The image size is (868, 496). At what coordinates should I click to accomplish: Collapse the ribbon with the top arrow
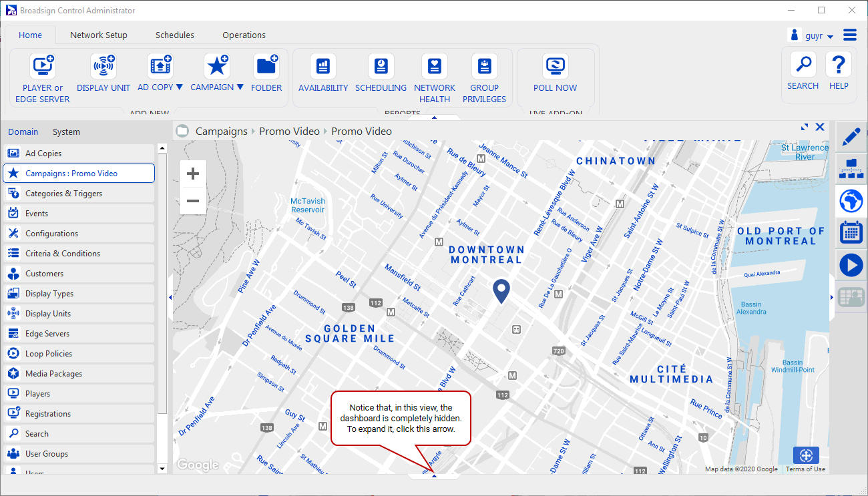pos(434,117)
